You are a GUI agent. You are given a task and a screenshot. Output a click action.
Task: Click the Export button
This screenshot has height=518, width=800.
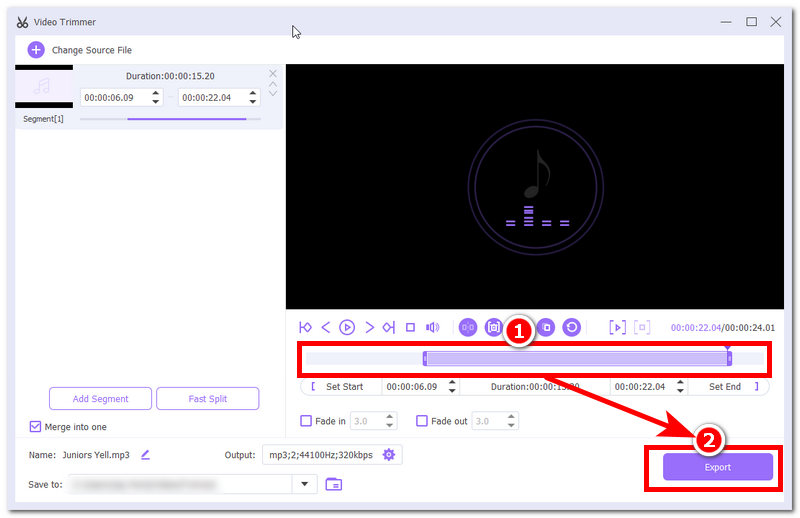pyautogui.click(x=717, y=467)
